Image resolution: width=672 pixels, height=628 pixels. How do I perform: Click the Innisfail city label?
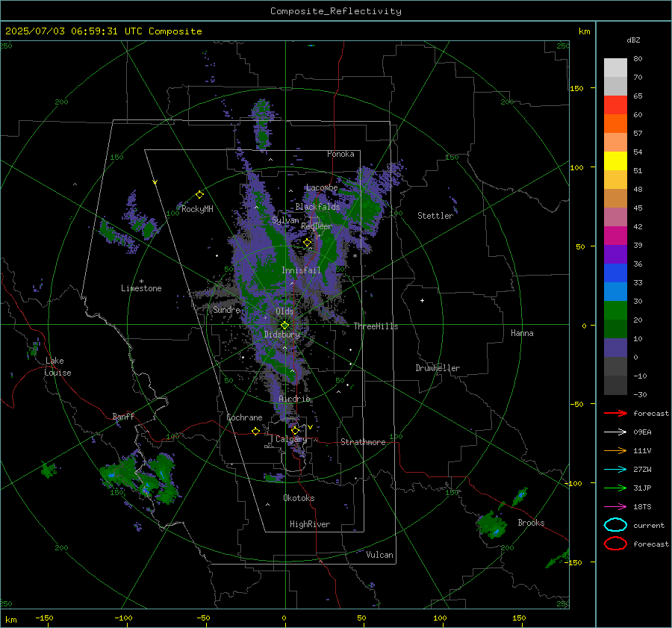301,270
